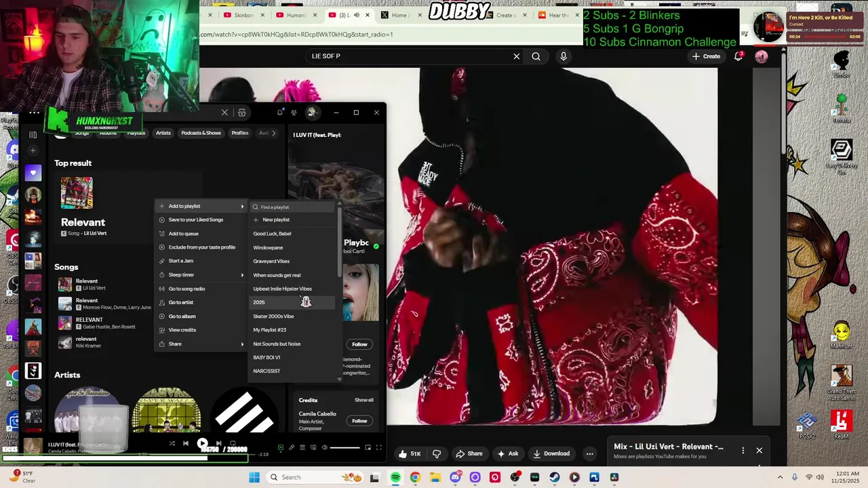Open Spotify connect to a device icon

click(313, 447)
